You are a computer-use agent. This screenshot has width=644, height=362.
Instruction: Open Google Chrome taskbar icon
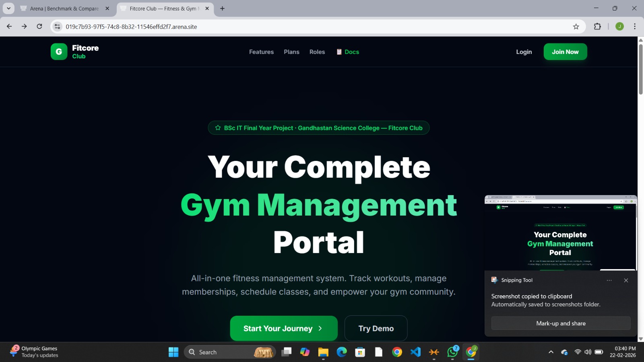pyautogui.click(x=397, y=352)
